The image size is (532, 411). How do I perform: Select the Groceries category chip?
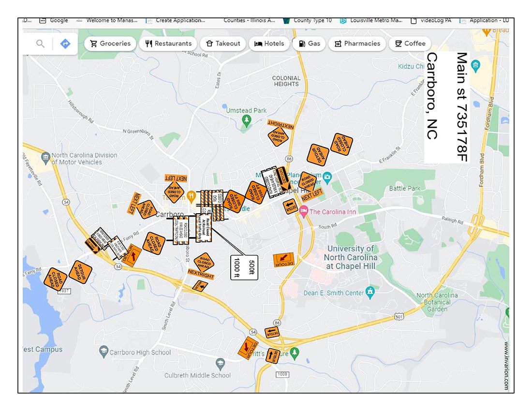coord(110,44)
